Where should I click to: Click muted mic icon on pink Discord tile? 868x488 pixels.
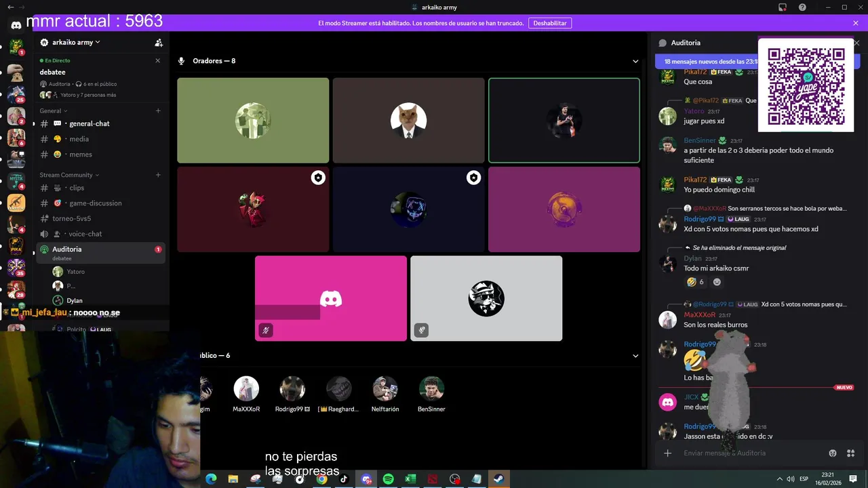click(x=266, y=331)
